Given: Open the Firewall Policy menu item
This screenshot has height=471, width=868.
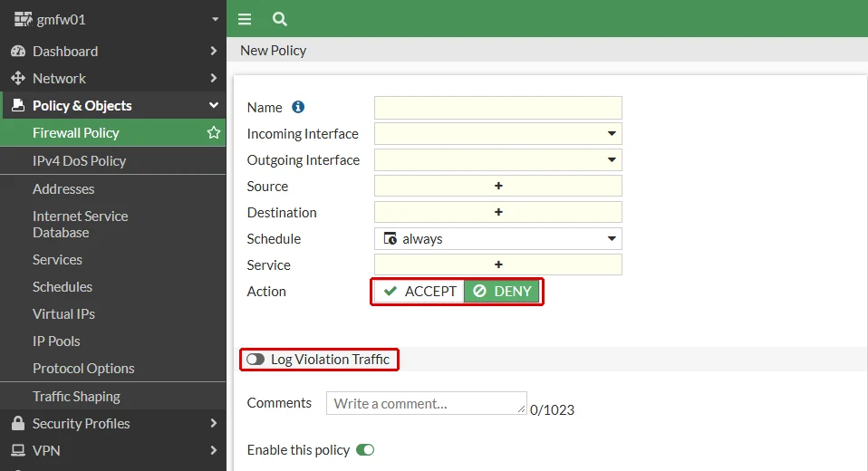Looking at the screenshot, I should (x=113, y=133).
